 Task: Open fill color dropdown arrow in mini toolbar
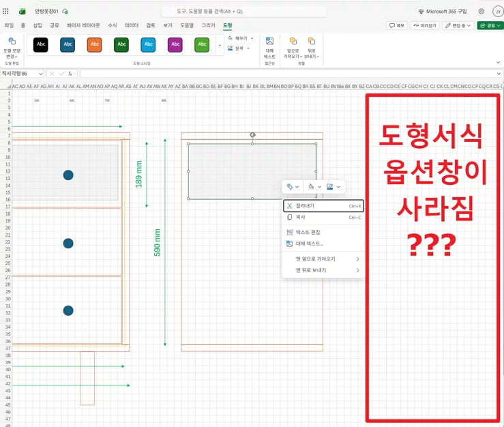319,187
